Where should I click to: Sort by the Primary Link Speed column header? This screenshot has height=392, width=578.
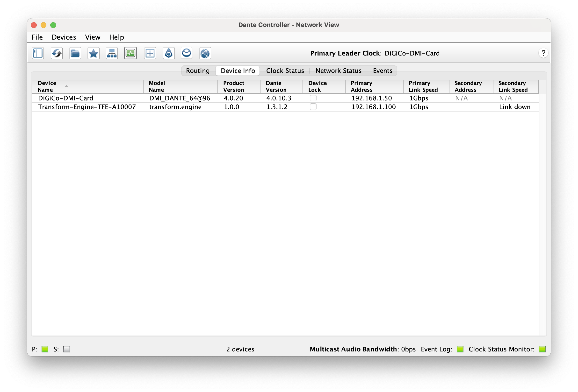[x=426, y=86]
